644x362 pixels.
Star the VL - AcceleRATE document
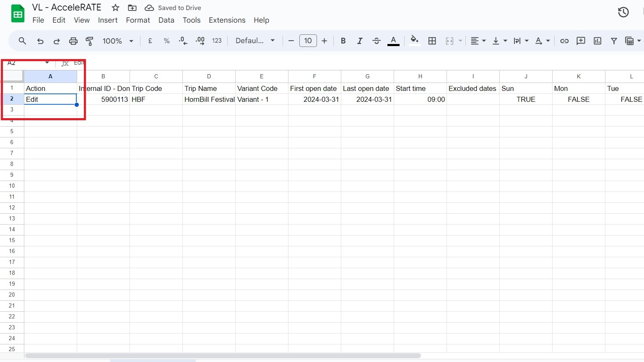[116, 8]
